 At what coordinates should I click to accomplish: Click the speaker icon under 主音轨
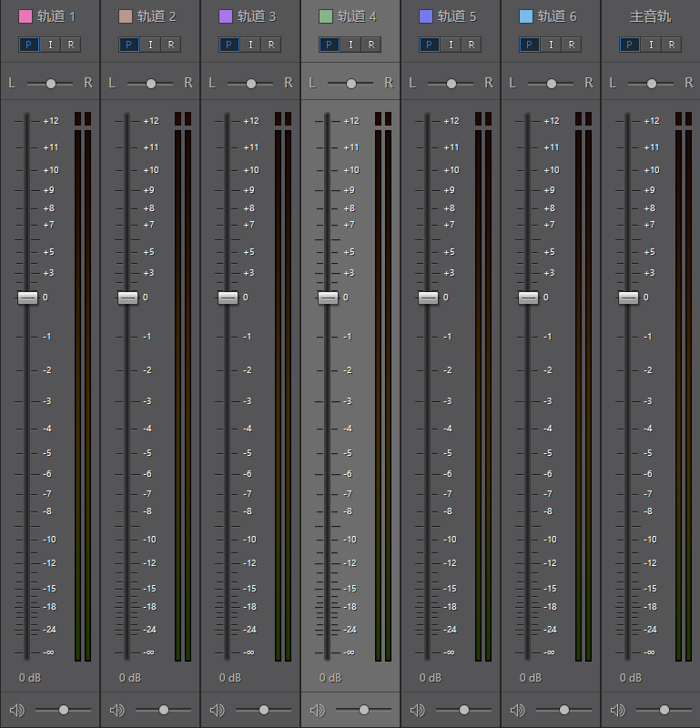click(617, 710)
